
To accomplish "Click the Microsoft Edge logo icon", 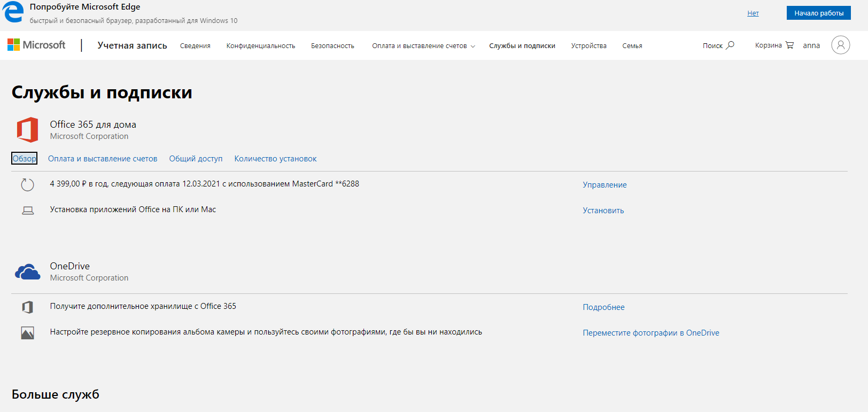I will pyautogui.click(x=13, y=12).
